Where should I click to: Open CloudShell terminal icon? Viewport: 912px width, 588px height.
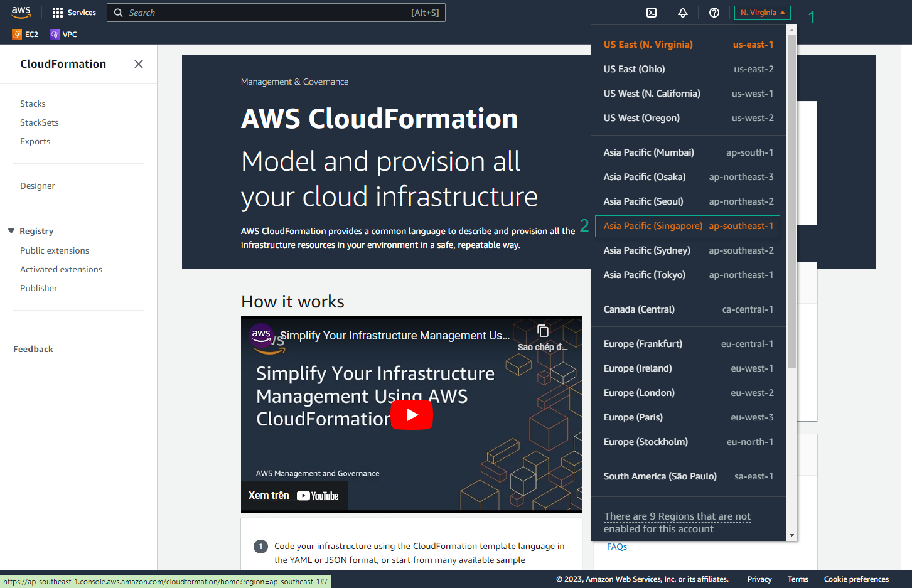click(652, 13)
